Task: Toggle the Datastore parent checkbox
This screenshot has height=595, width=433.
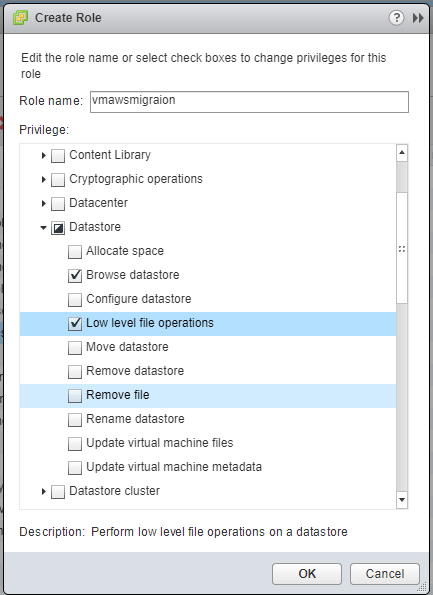Action: 58,228
